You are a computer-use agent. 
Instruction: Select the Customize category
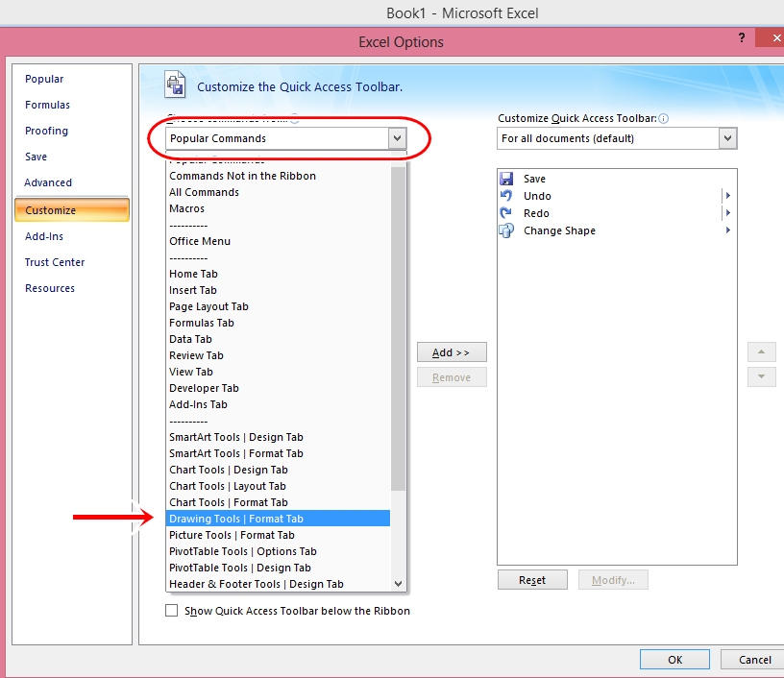[72, 210]
